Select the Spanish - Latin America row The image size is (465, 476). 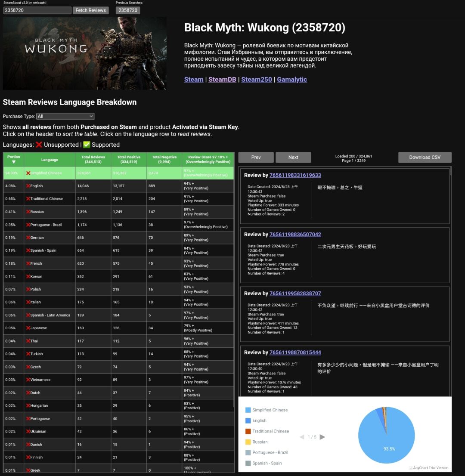(x=118, y=315)
